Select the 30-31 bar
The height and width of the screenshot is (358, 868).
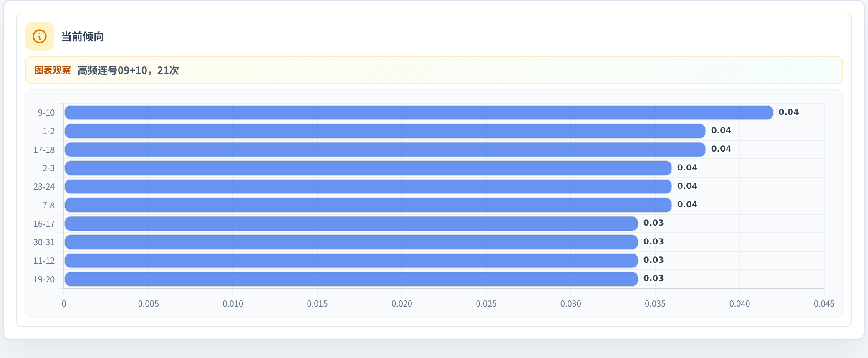pos(351,242)
